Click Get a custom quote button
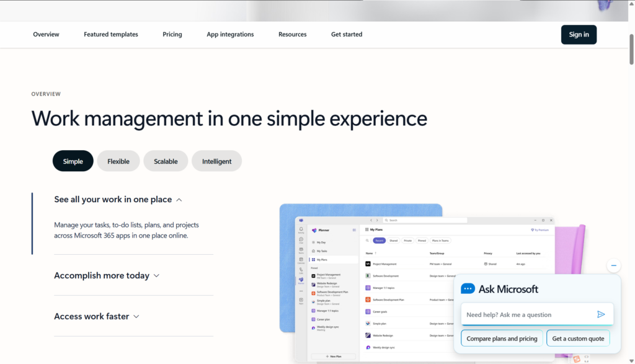The image size is (635, 364). (x=578, y=339)
